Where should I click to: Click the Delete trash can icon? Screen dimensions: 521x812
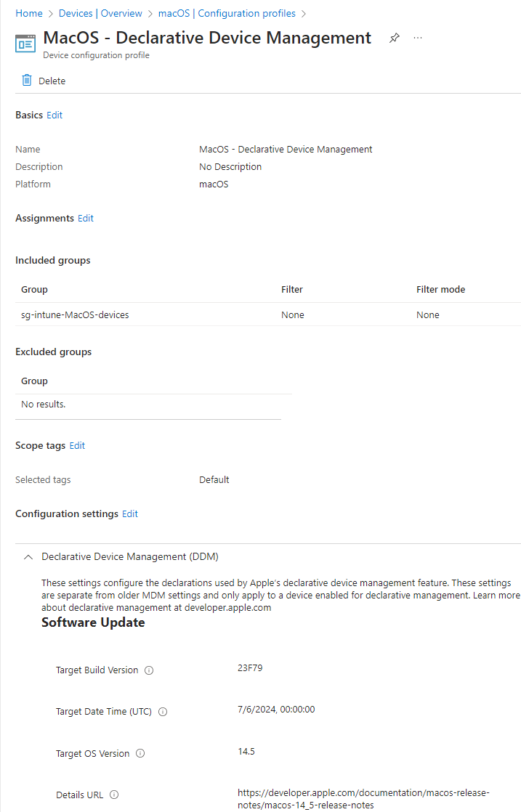click(x=27, y=81)
